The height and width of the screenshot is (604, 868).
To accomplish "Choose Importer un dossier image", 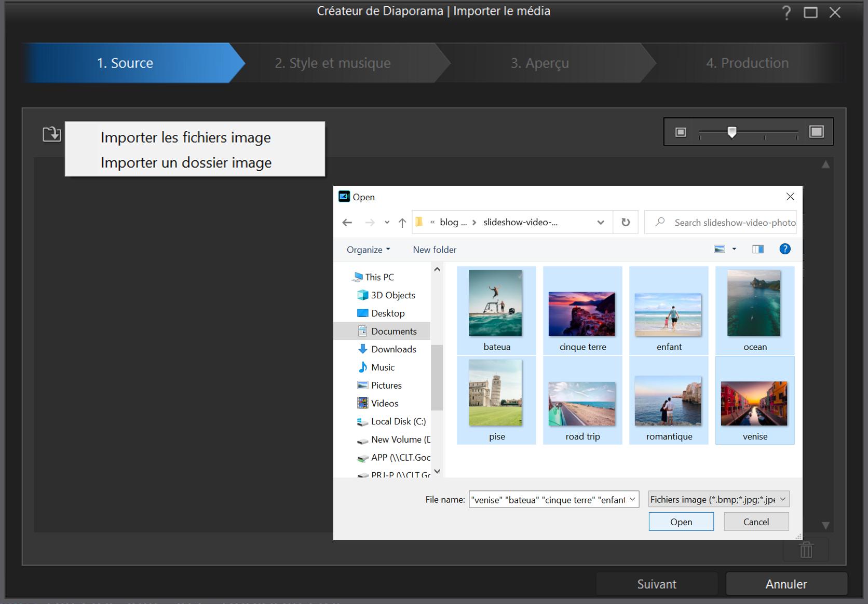I will [x=186, y=162].
